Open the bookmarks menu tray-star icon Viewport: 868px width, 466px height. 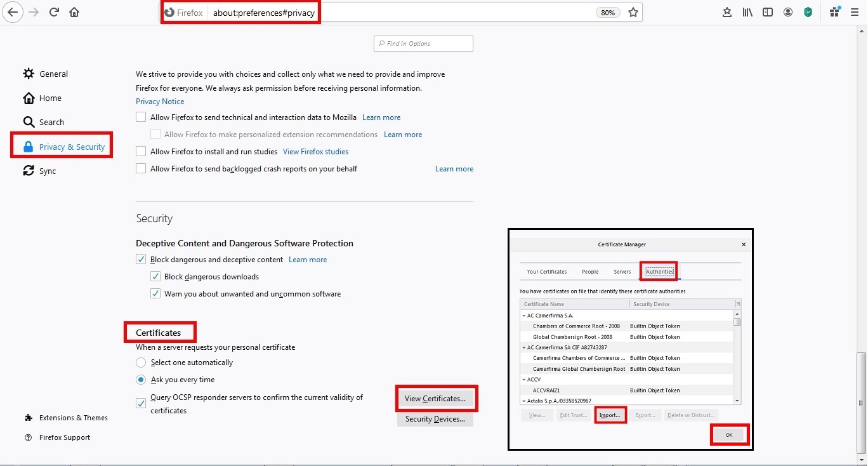(x=727, y=12)
